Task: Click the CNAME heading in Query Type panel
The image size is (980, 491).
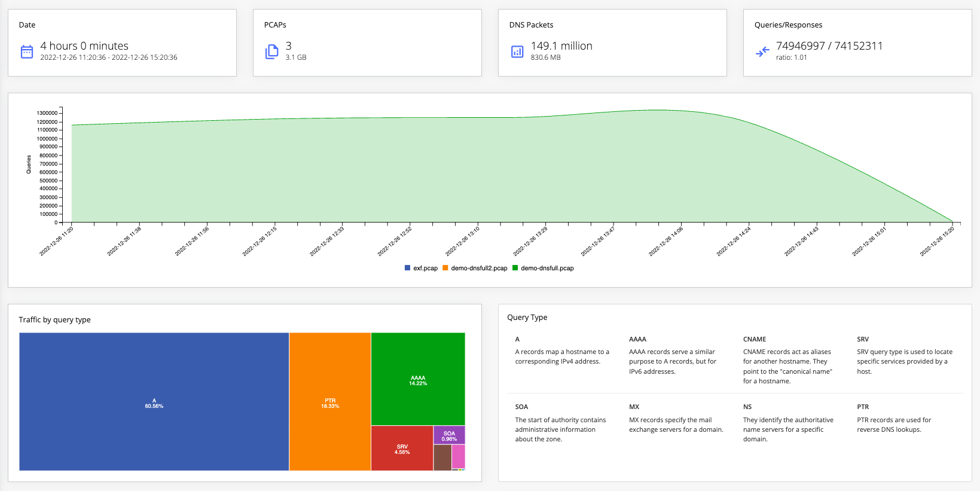Action: tap(755, 339)
